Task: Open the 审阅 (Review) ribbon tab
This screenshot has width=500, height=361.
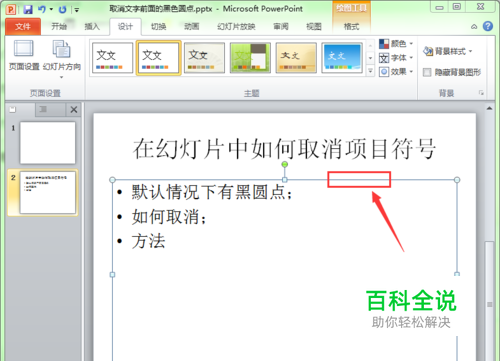Action: pos(281,26)
